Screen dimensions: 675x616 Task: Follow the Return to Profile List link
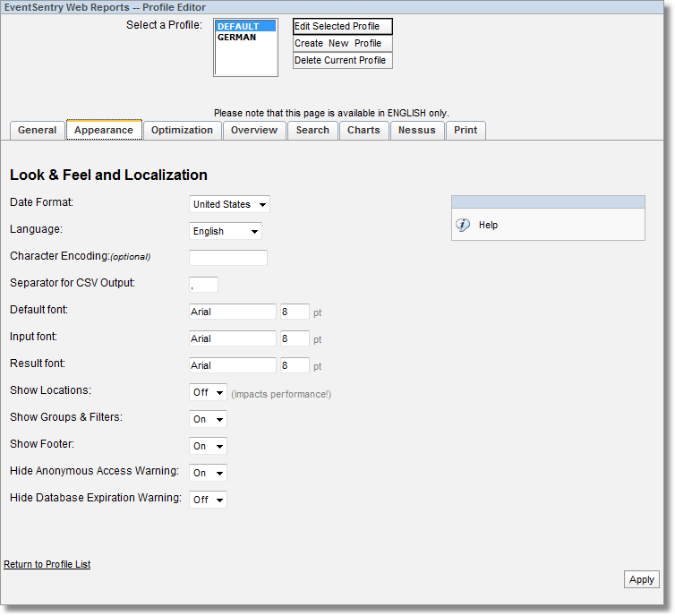coord(47,564)
